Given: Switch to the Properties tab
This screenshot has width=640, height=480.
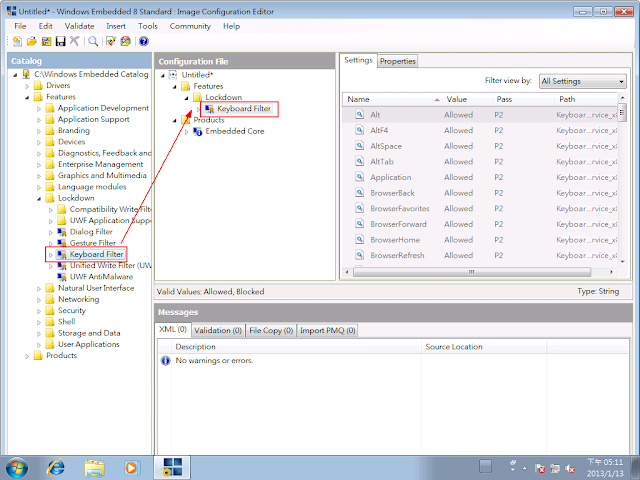Looking at the screenshot, I should (x=398, y=61).
